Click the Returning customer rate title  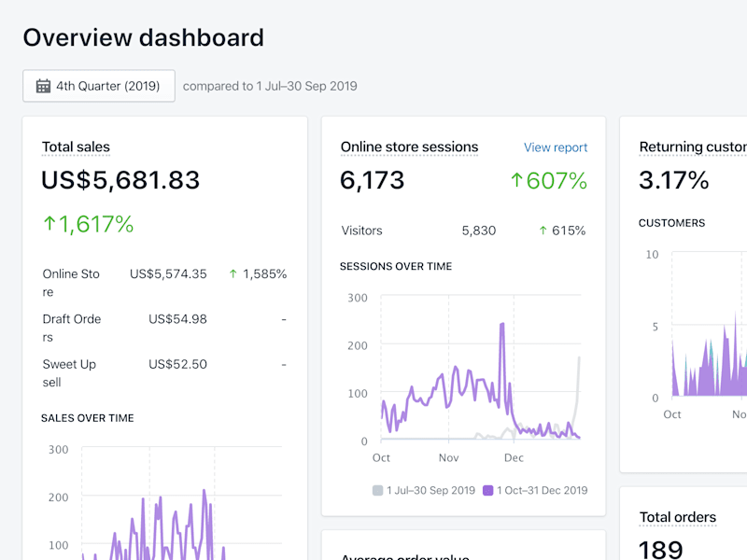(x=693, y=147)
